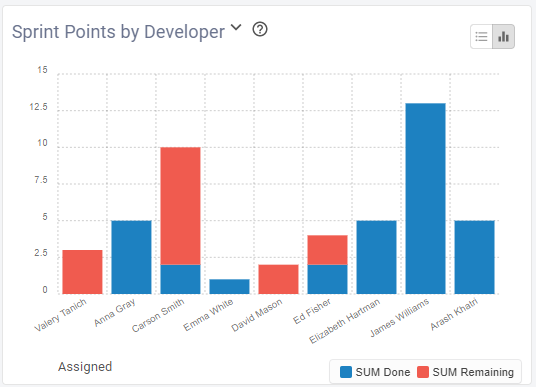Click David Mason's red bar

pyautogui.click(x=279, y=279)
